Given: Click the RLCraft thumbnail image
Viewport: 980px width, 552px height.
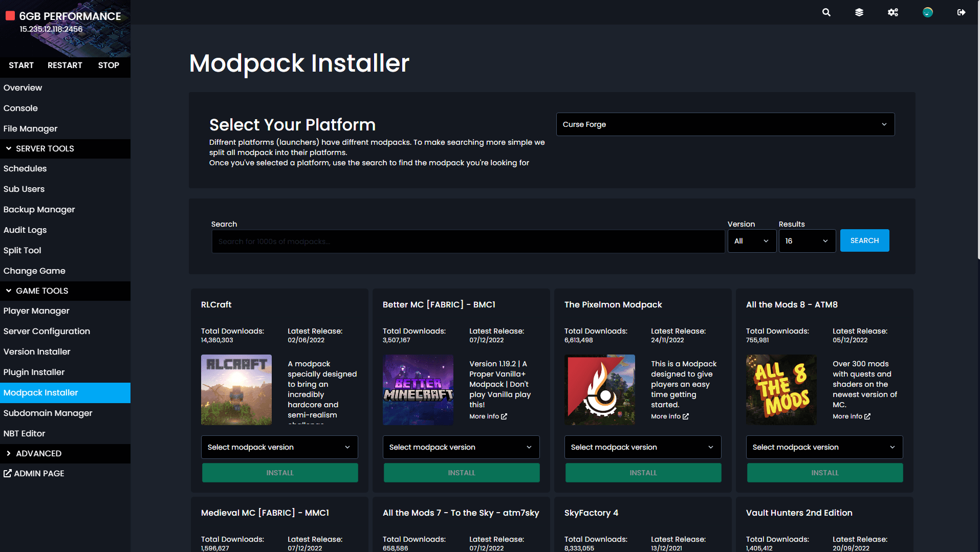Looking at the screenshot, I should [x=236, y=390].
